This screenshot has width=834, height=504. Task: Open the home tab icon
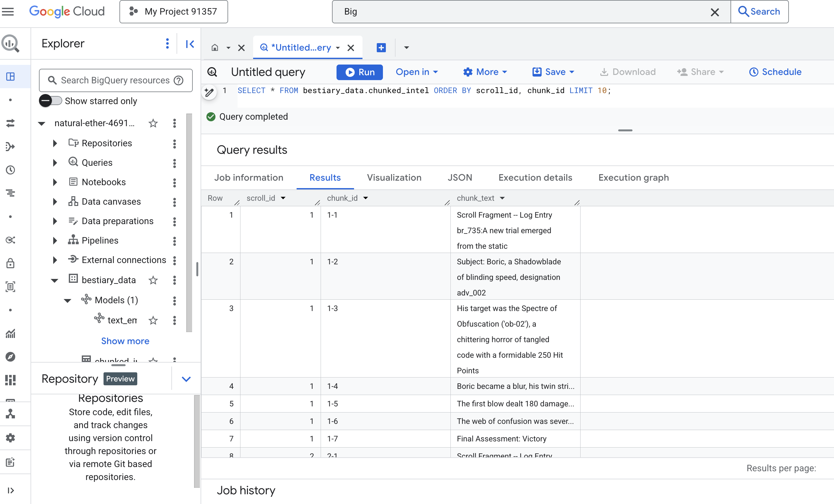tap(215, 48)
